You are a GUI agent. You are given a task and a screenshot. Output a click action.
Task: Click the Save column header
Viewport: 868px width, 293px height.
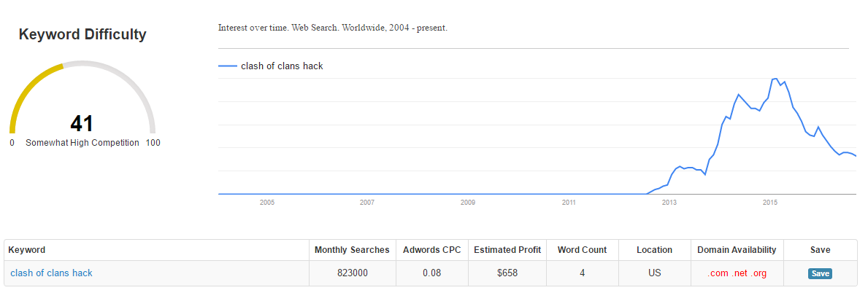coord(820,250)
